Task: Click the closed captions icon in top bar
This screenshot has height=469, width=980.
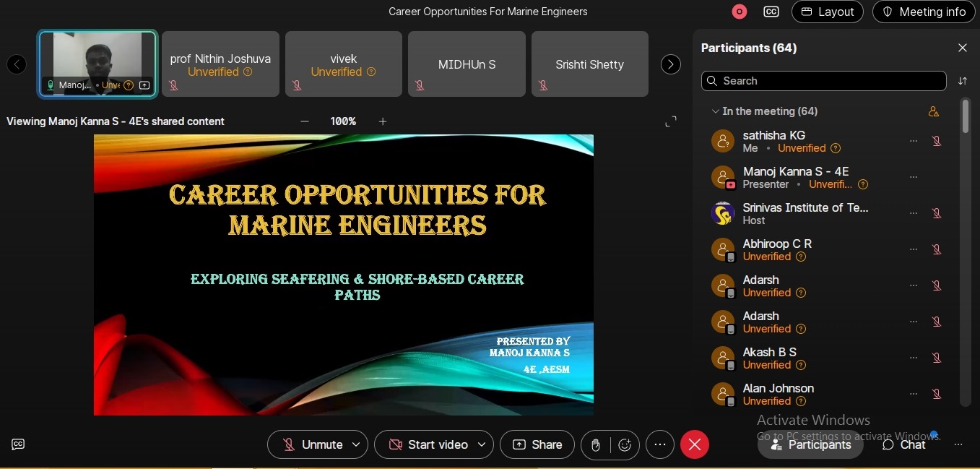Action: click(771, 12)
